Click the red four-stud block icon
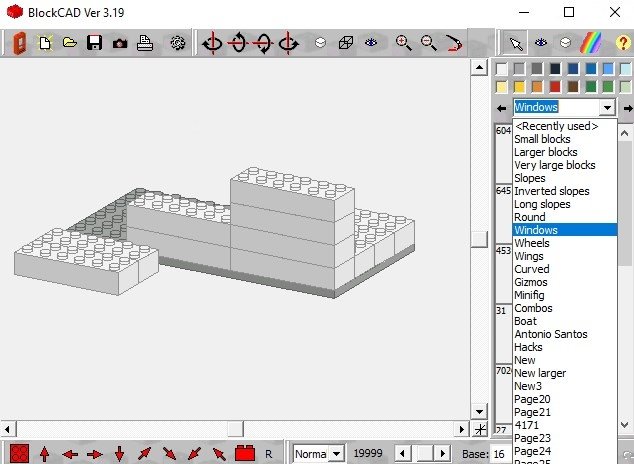Image resolution: width=634 pixels, height=464 pixels. (x=19, y=453)
